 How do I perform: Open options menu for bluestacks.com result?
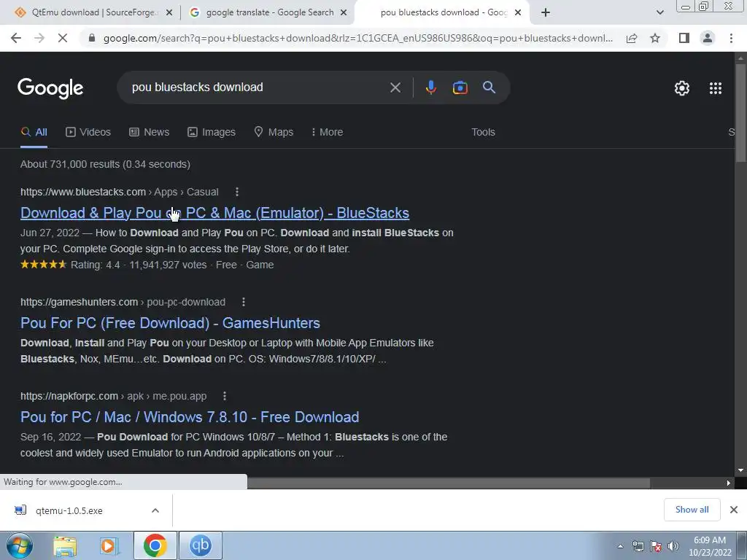[237, 192]
